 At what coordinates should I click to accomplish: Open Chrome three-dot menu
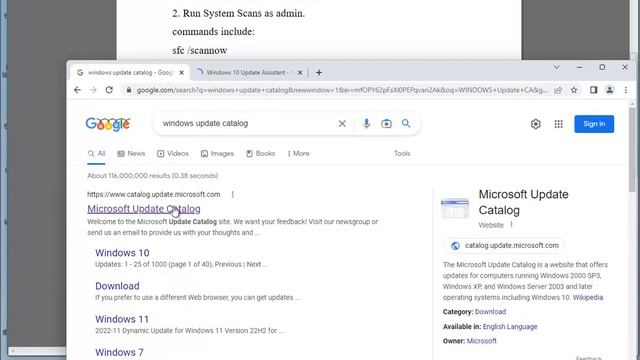(x=626, y=90)
